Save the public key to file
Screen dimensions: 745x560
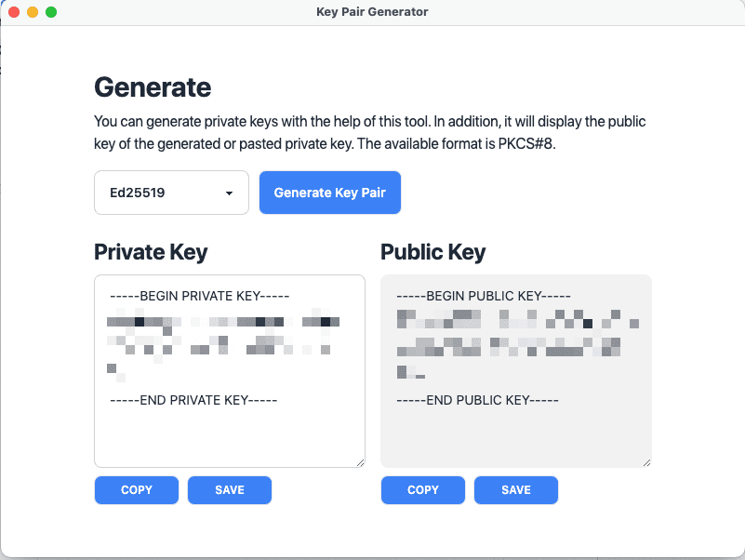pos(516,490)
